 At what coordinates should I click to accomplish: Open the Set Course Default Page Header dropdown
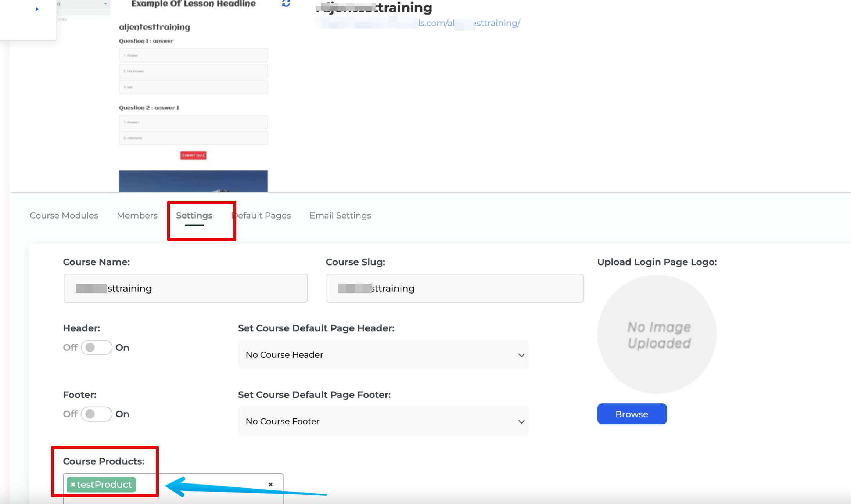coord(383,355)
